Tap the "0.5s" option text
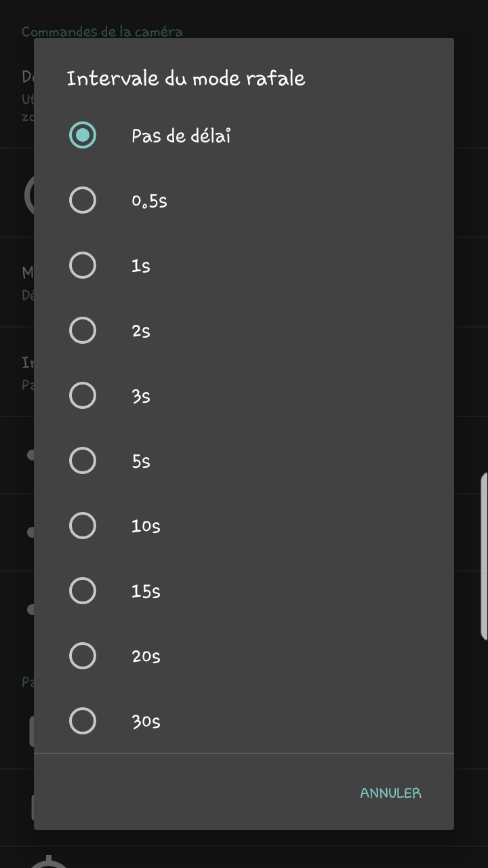This screenshot has height=868, width=488. pyautogui.click(x=149, y=201)
